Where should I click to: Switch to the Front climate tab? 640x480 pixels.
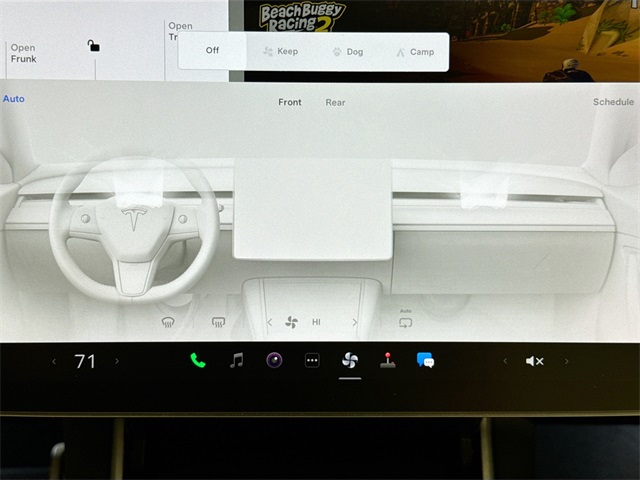290,102
